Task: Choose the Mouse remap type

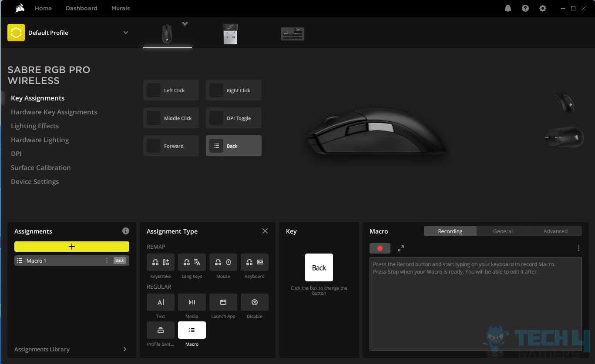Action: pyautogui.click(x=223, y=262)
